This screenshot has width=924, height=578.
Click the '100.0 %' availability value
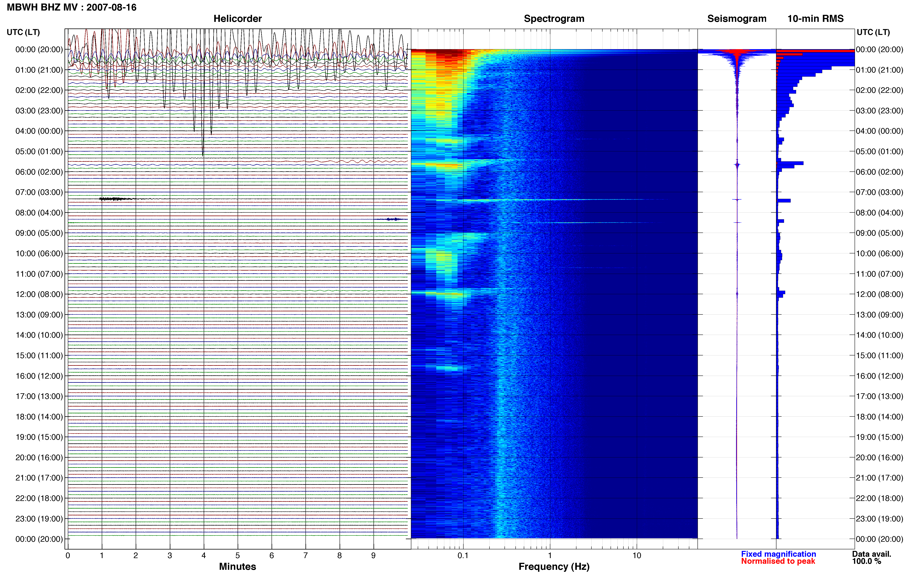pyautogui.click(x=866, y=561)
